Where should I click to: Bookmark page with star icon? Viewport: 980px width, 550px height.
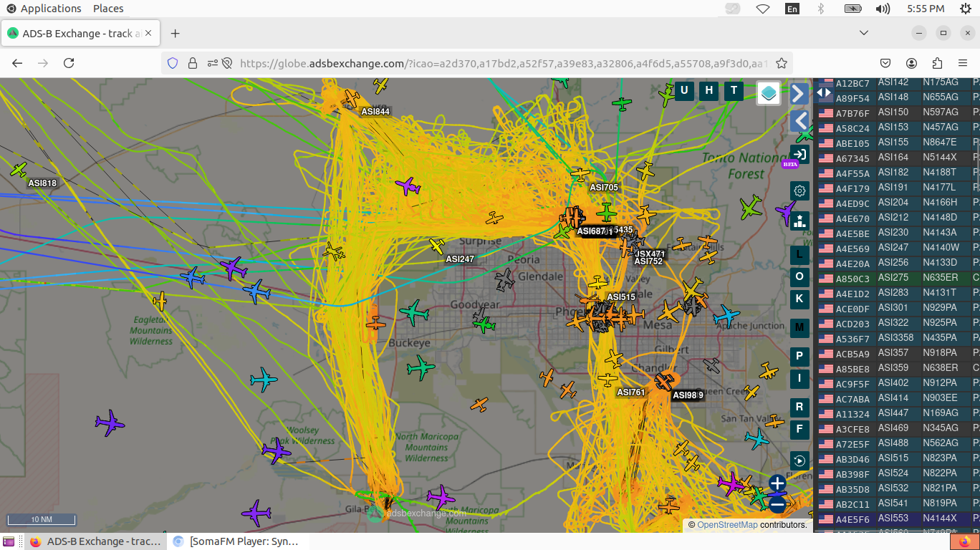click(x=782, y=63)
